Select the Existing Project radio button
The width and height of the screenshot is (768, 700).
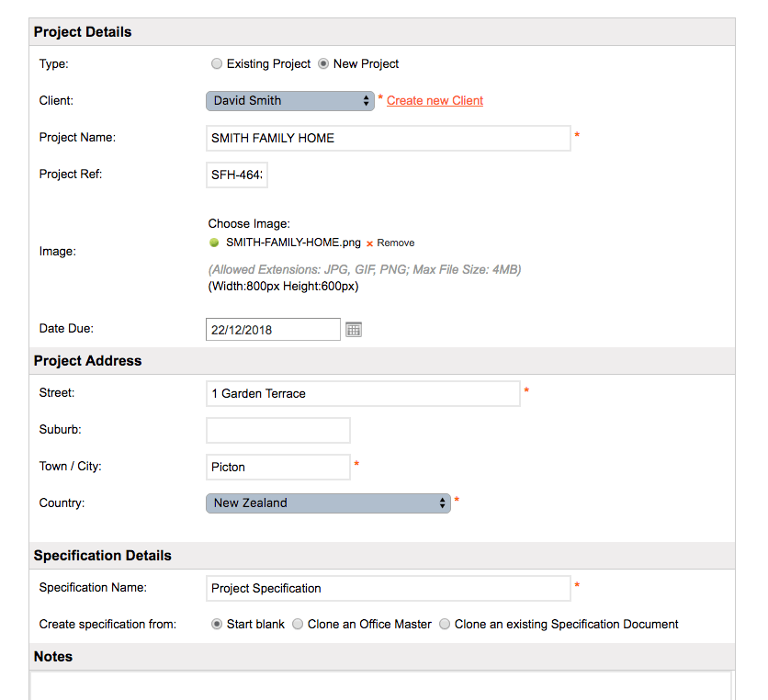[x=217, y=63]
